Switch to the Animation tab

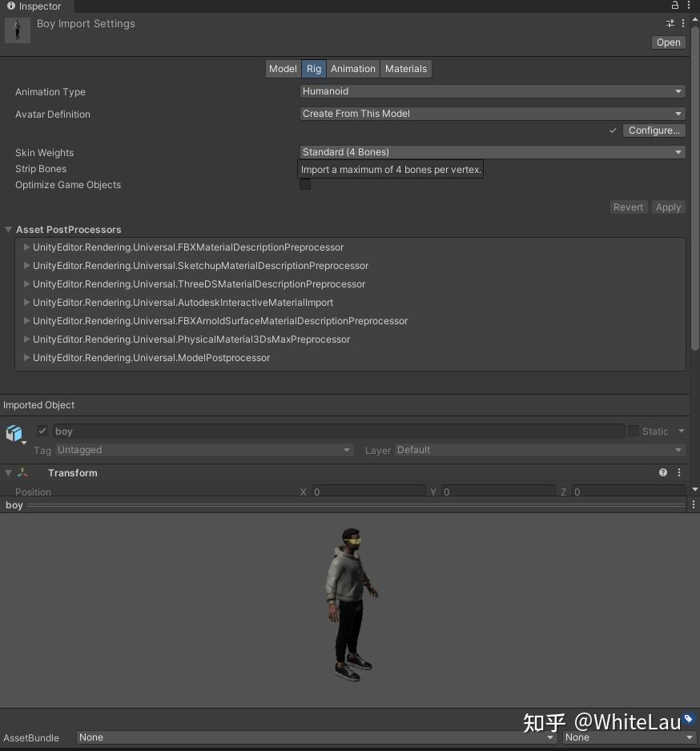coord(352,68)
